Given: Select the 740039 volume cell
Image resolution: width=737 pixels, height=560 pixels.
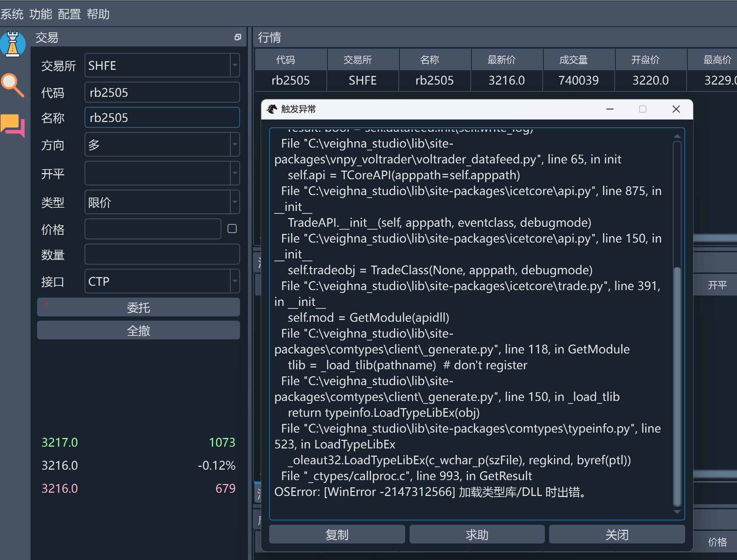Looking at the screenshot, I should (579, 80).
